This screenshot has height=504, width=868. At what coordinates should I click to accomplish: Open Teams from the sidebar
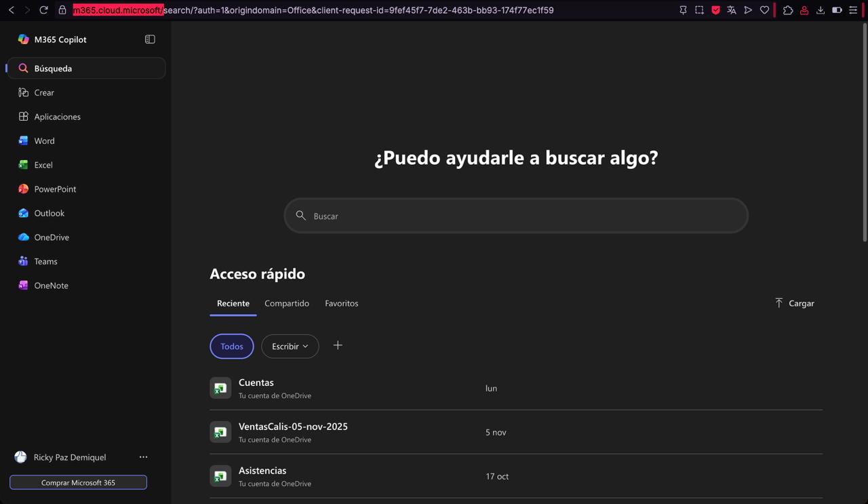(x=45, y=261)
